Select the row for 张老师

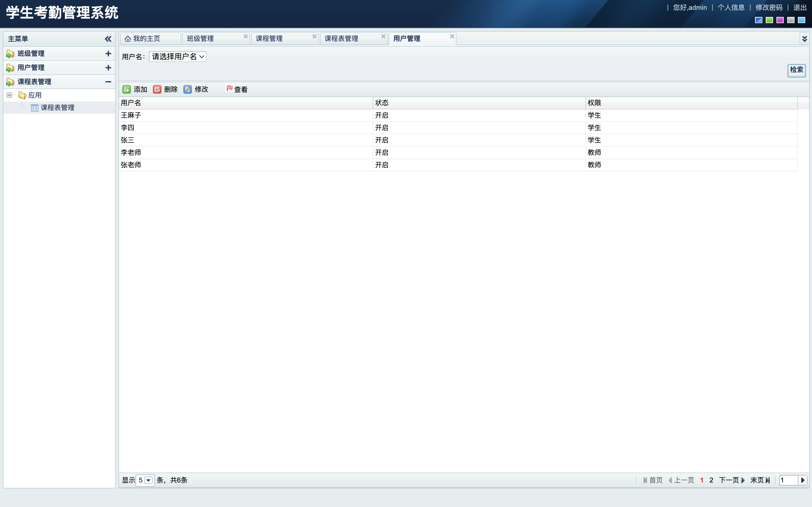pyautogui.click(x=458, y=165)
